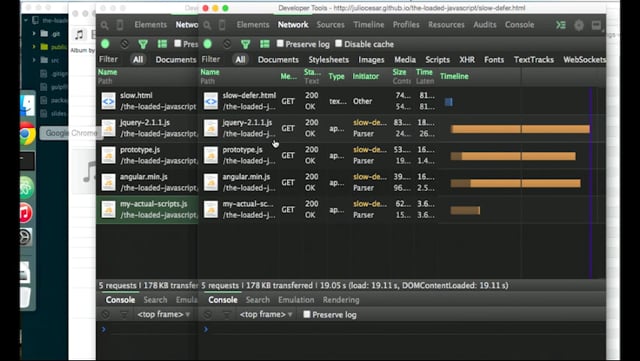Open the Timeline tab
Image resolution: width=640 pixels, height=361 pixels.
pyautogui.click(x=369, y=25)
